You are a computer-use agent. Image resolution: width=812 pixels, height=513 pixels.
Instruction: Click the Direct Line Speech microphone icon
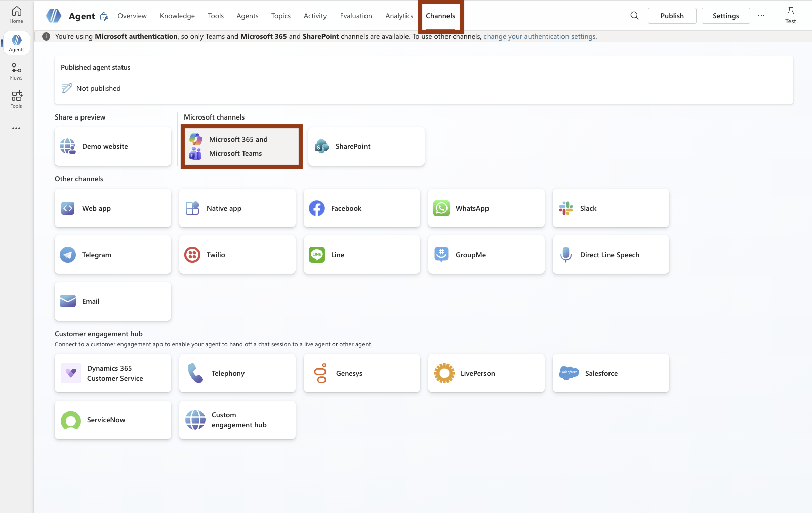(566, 255)
